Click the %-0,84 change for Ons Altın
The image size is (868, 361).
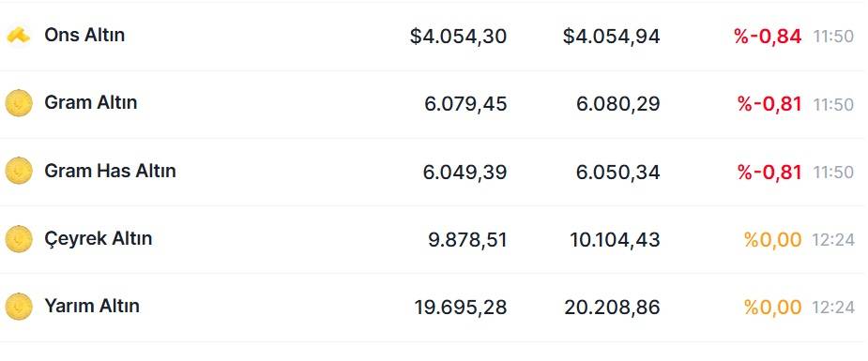(x=768, y=37)
